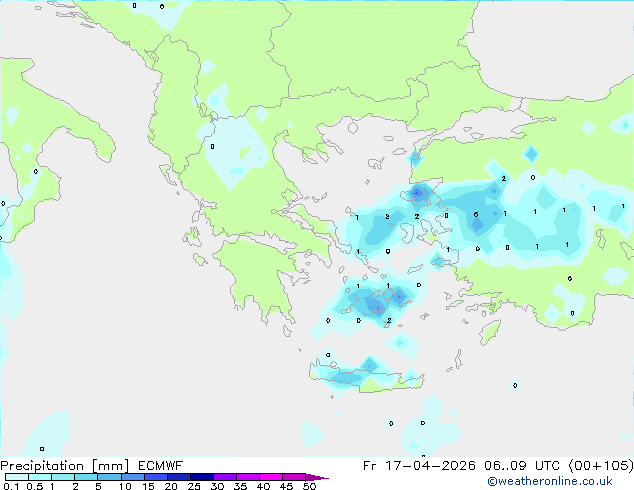Viewport: 634px width, 490px height.
Task: Click the '15' legend scale label
Action: point(148,486)
